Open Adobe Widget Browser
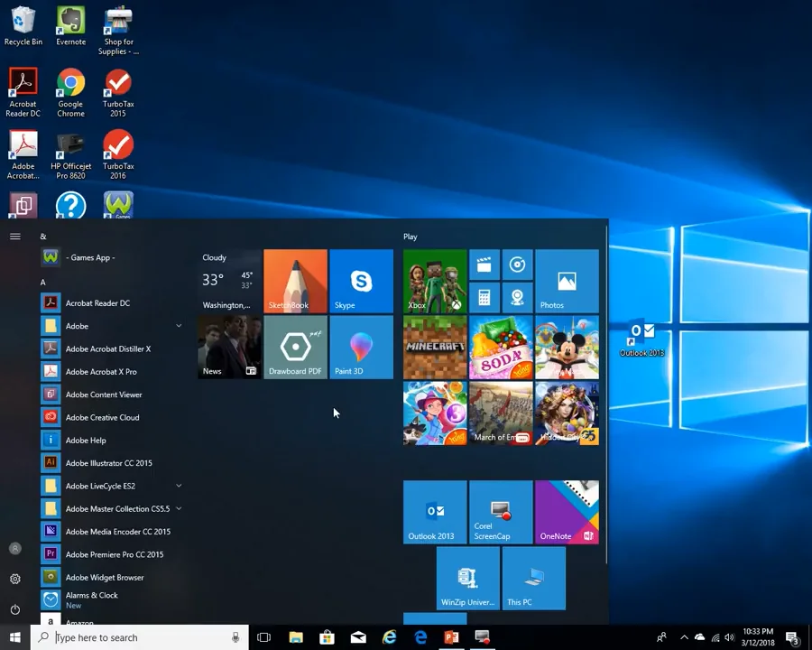 113,577
